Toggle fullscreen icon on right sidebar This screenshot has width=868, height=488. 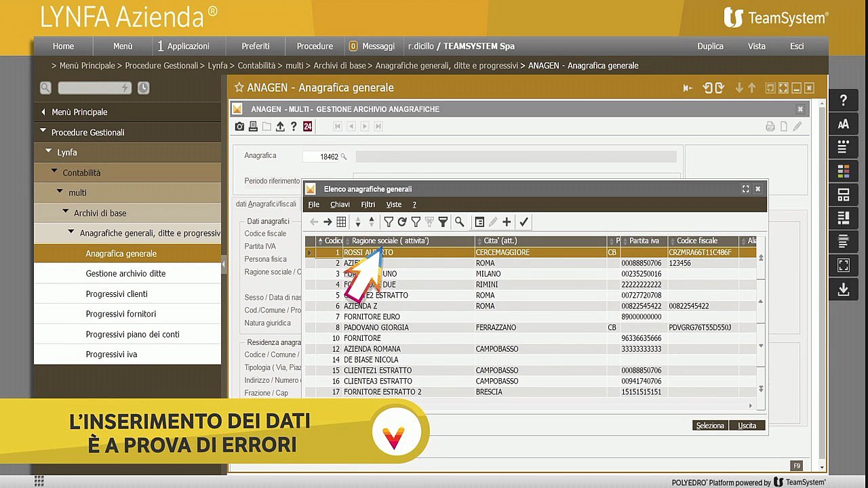pyautogui.click(x=844, y=265)
